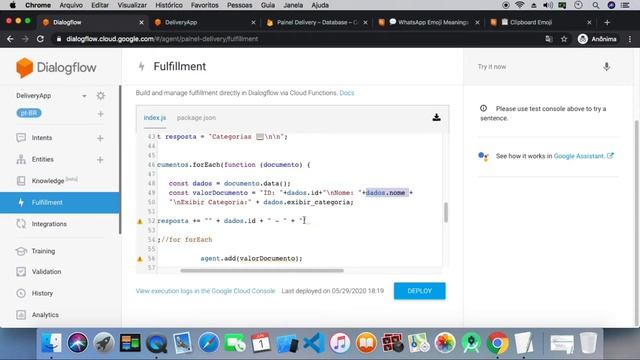Click the warning icon on line 56
This screenshot has height=360, width=640.
140,259
